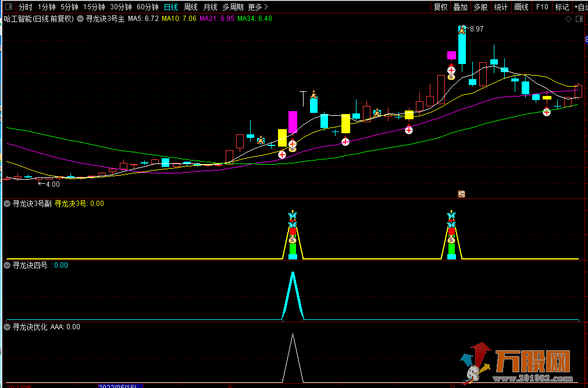This screenshot has width=588, height=388.
Task: Click the panel layout icon at top-left
Action: click(9, 7)
